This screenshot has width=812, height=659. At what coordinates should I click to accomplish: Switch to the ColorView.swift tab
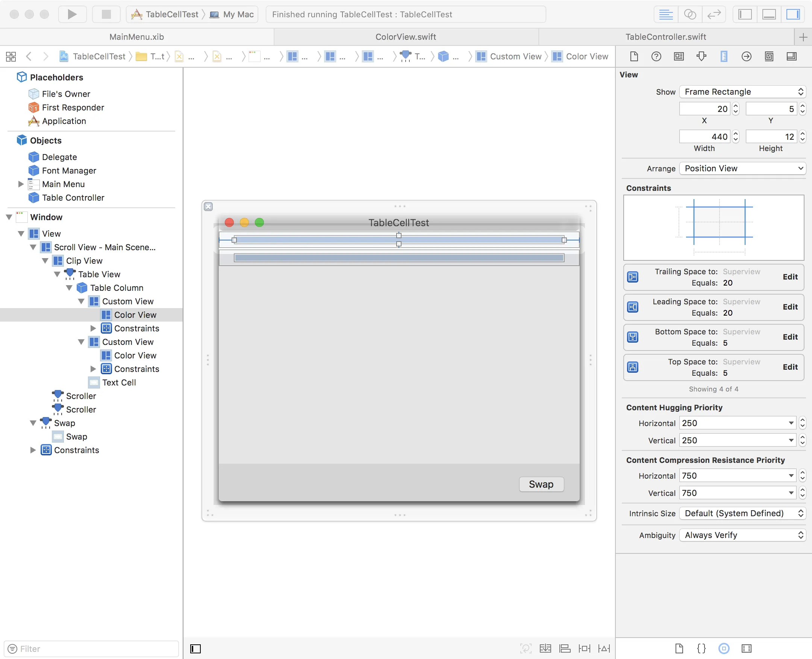pos(406,37)
